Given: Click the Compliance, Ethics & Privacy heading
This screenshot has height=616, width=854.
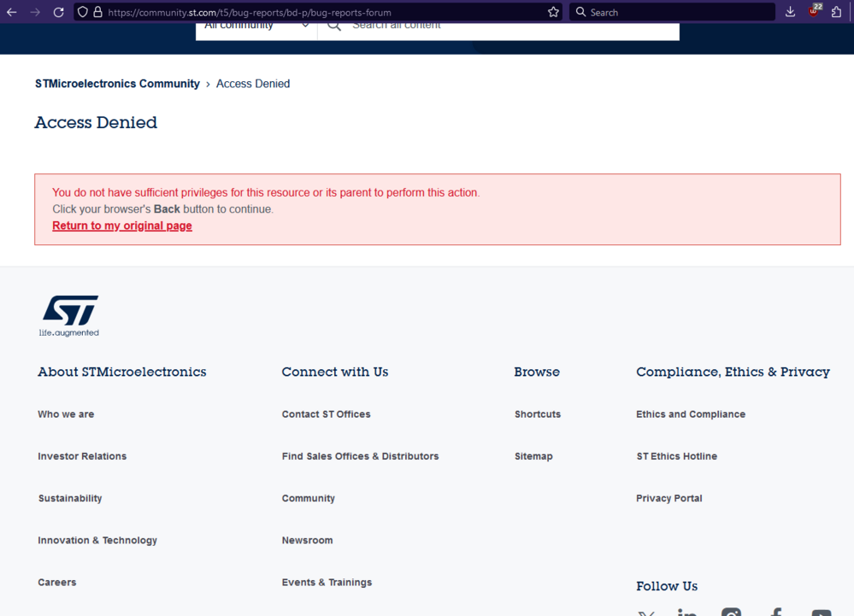Looking at the screenshot, I should click(733, 372).
